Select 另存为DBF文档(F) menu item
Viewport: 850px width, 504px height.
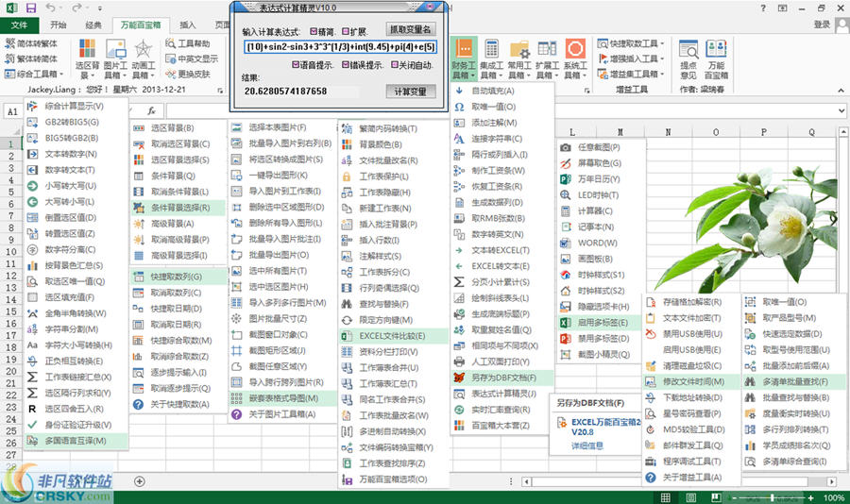tap(501, 378)
